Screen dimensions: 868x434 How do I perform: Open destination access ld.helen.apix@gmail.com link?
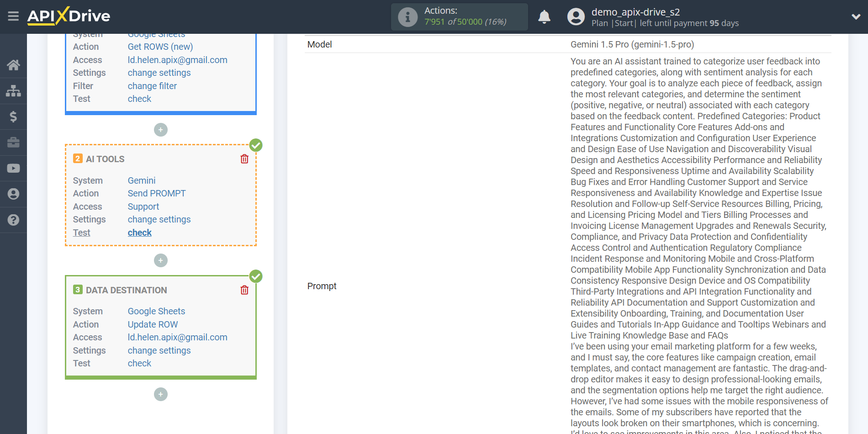coord(178,337)
